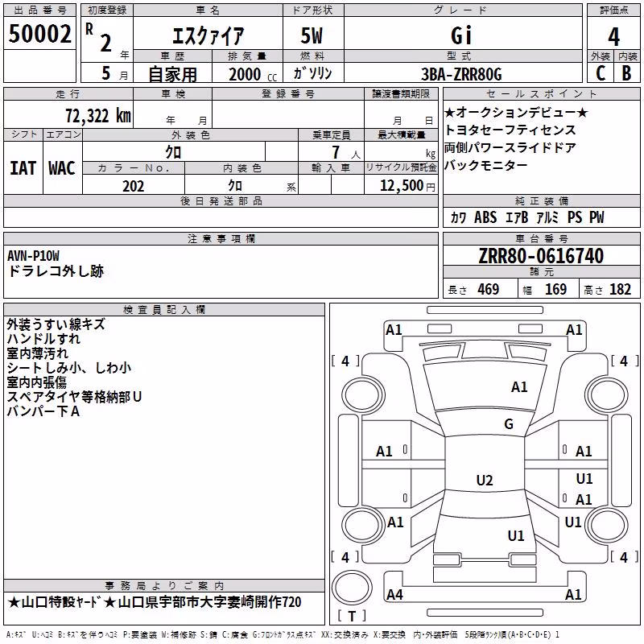Viewport: 644px width, 644px height.
Task: Select yard address ★山口特設ヤード★山口県宇部市
Action: [x=155, y=602]
